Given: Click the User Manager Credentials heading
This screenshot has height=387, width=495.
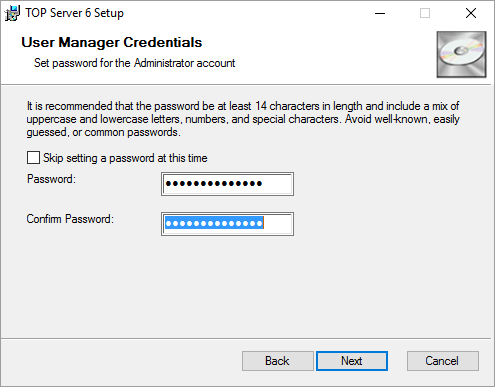Looking at the screenshot, I should 112,43.
